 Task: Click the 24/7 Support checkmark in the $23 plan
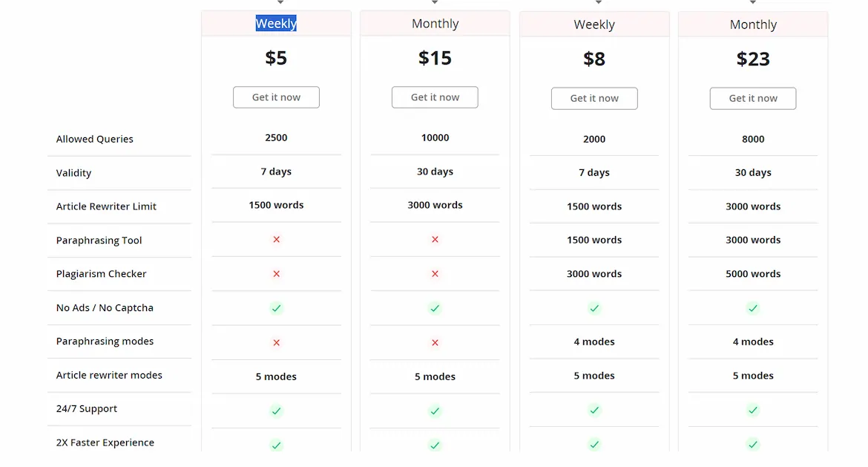coord(753,410)
